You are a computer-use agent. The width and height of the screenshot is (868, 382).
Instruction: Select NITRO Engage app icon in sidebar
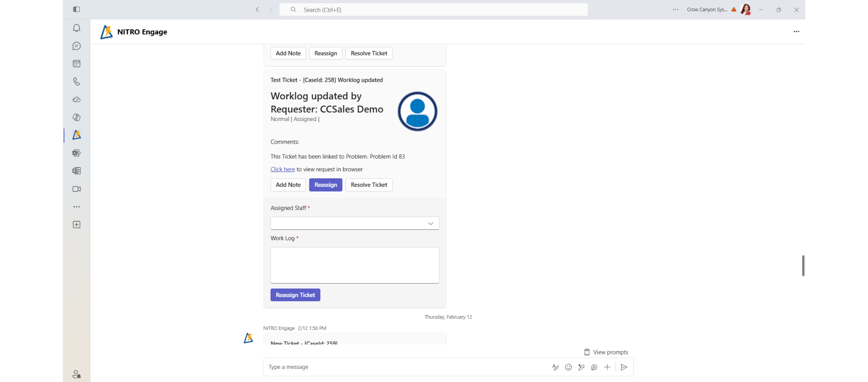[77, 135]
